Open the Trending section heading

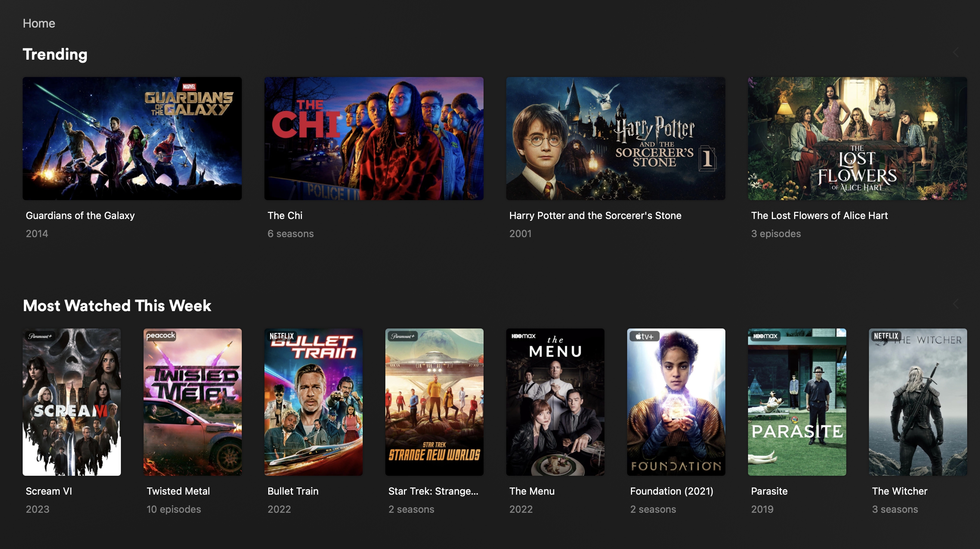click(x=55, y=54)
